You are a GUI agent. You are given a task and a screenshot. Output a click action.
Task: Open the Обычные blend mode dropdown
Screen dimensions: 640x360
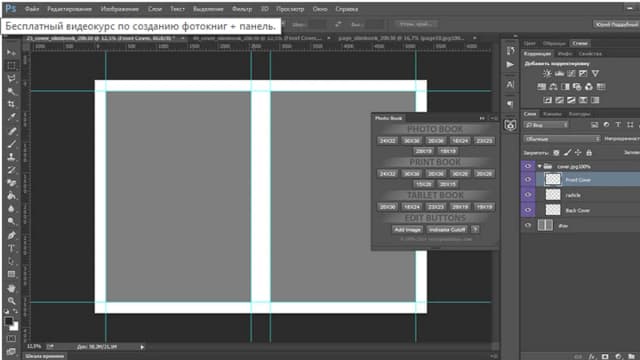point(562,139)
